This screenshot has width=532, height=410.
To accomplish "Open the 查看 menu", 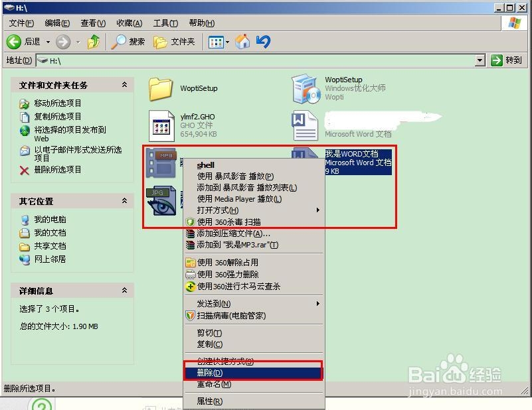I will [x=92, y=23].
